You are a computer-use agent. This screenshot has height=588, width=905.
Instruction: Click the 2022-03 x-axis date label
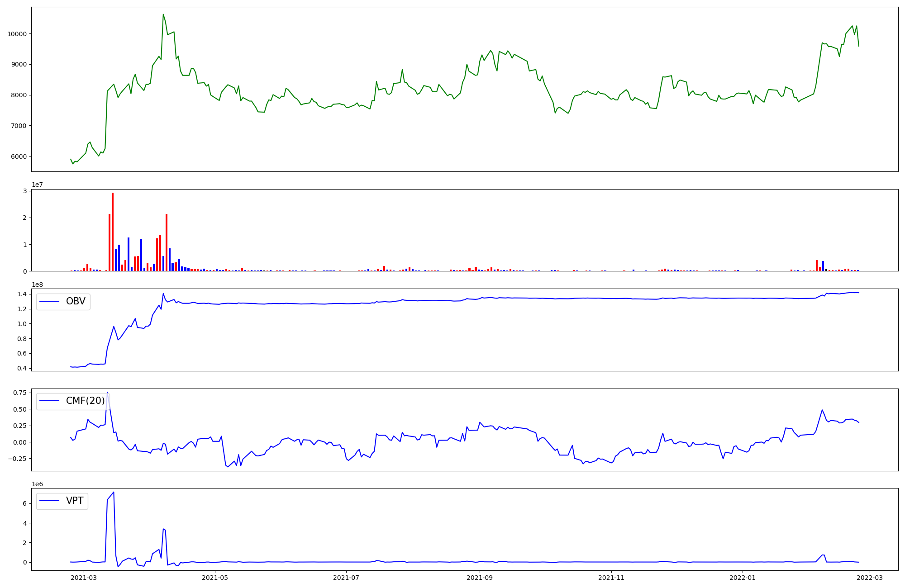point(870,578)
